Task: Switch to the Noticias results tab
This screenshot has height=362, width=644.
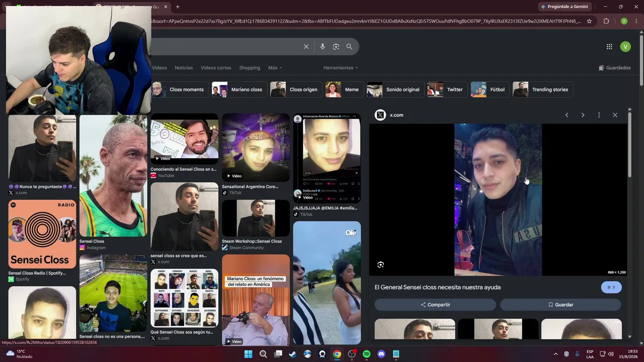Action: click(184, 68)
